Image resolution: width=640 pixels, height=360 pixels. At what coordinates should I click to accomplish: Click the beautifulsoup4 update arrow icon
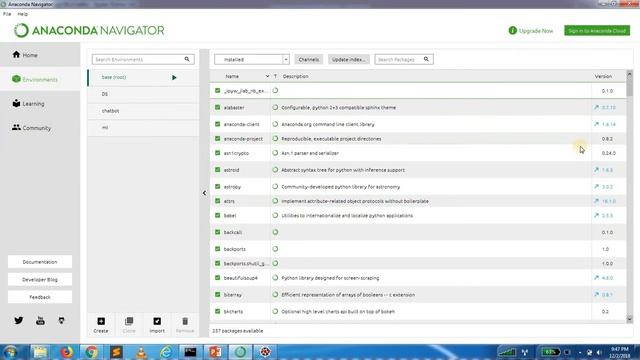[596, 278]
